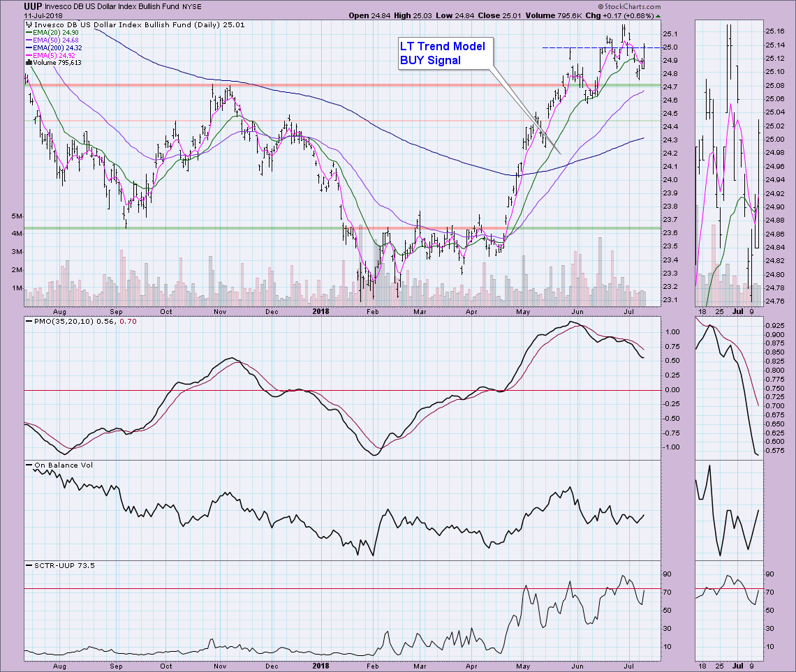
Task: Click the volume bars icon in the legend
Action: click(x=29, y=63)
